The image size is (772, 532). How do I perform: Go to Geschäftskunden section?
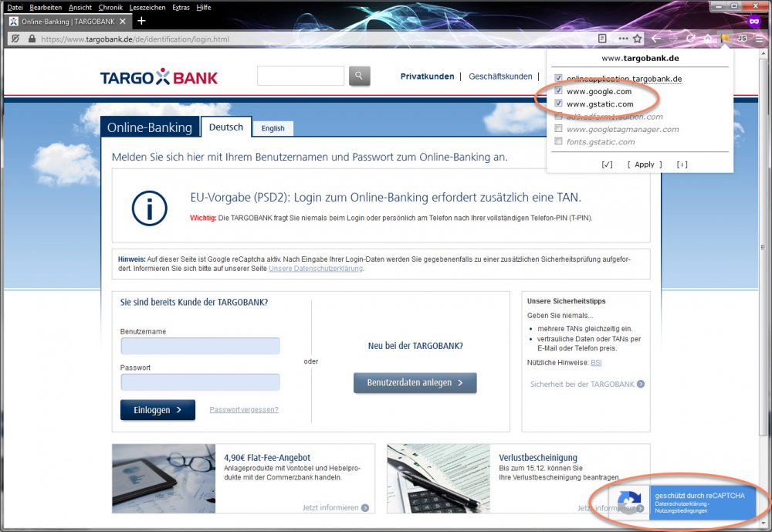pyautogui.click(x=500, y=76)
